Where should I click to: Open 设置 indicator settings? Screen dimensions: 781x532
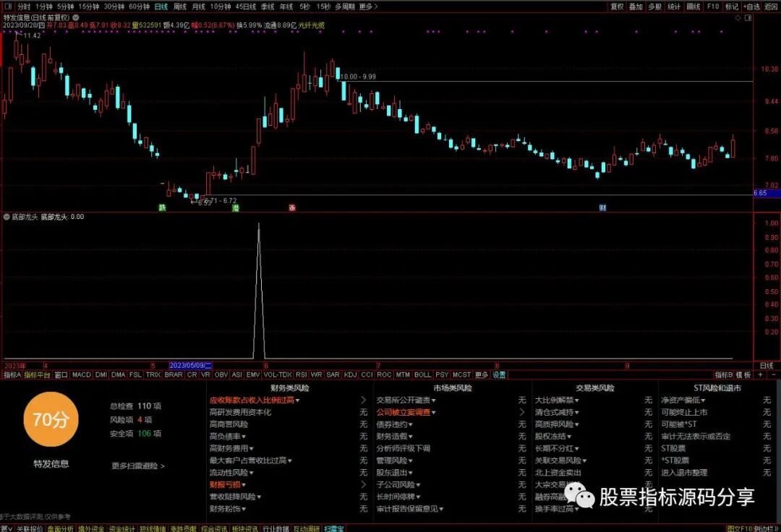point(499,374)
